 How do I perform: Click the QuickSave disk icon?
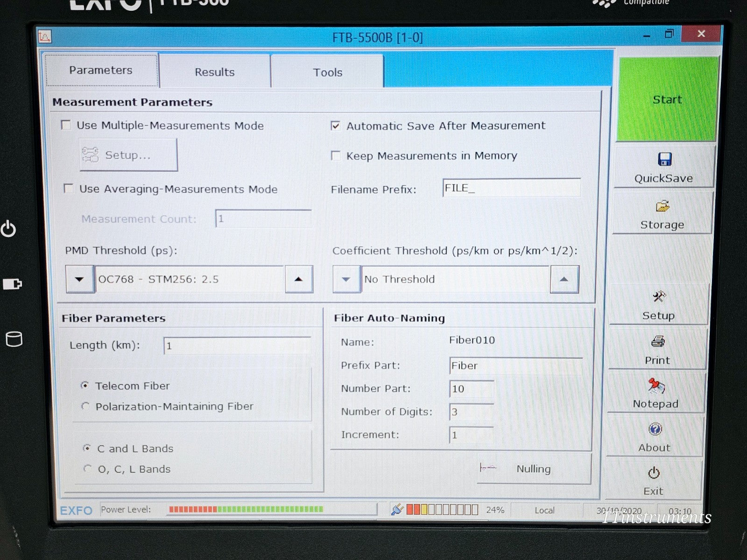[664, 159]
